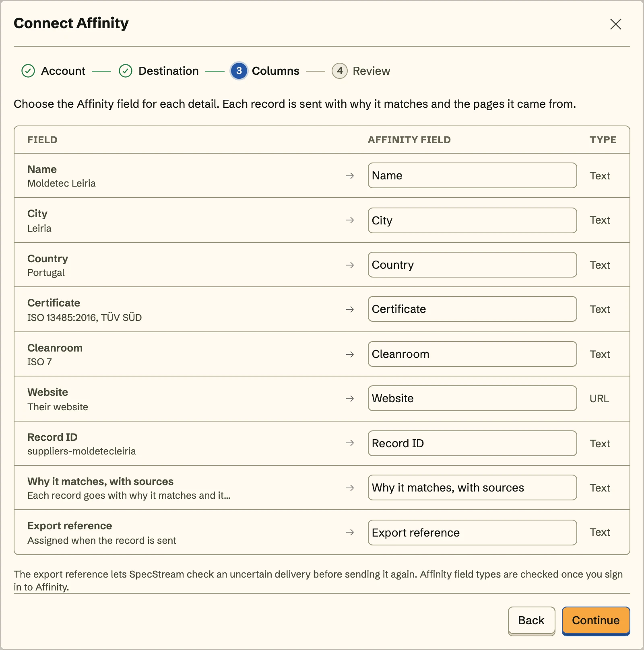Click the text 'ISO 13485:2016, TÜV SÜD'
The width and height of the screenshot is (644, 650).
(85, 318)
